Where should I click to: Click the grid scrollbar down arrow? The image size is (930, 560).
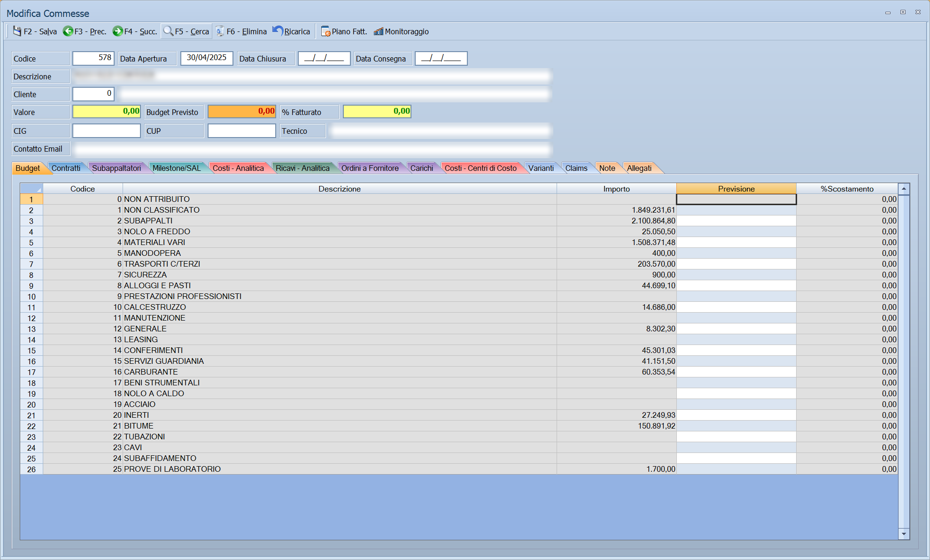point(904,534)
